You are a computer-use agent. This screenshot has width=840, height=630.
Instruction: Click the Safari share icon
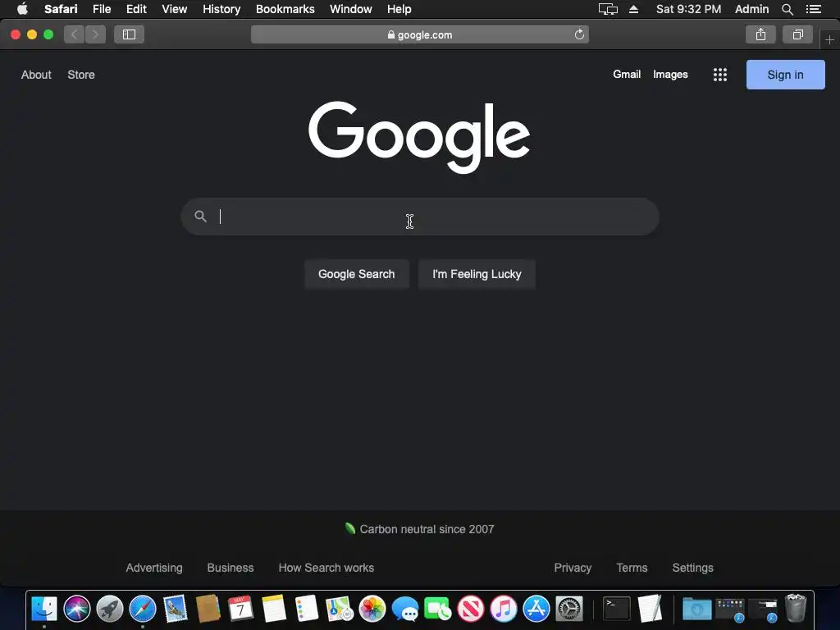pos(760,34)
